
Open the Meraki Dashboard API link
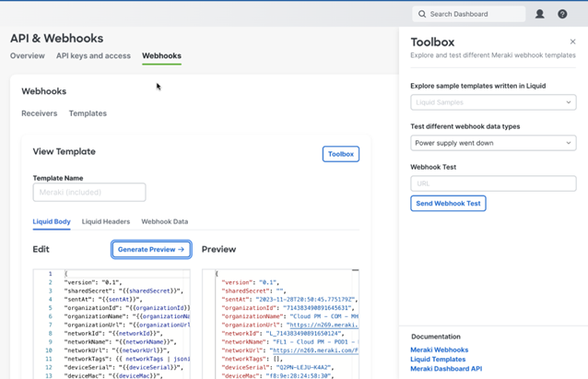coord(446,369)
